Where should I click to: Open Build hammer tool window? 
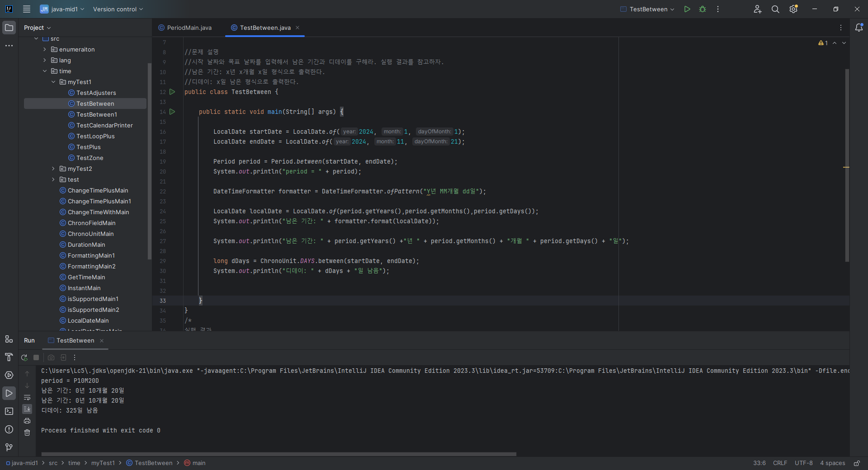[x=9, y=357]
